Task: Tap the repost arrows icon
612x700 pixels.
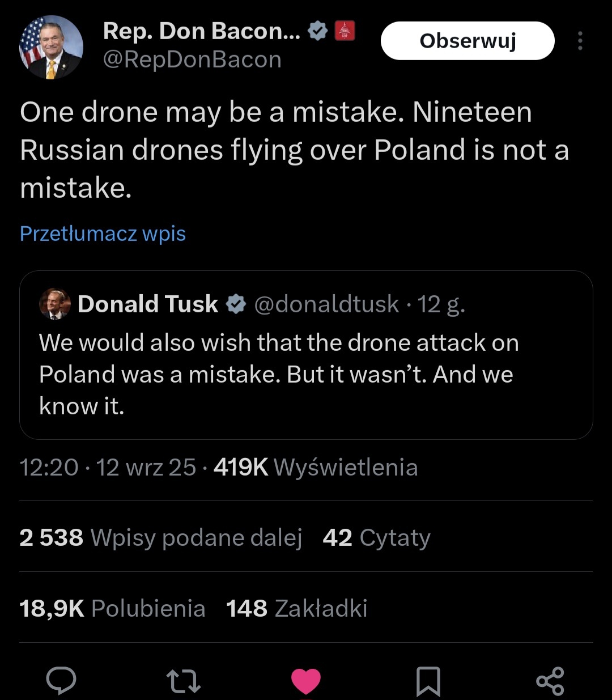Action: 184,681
